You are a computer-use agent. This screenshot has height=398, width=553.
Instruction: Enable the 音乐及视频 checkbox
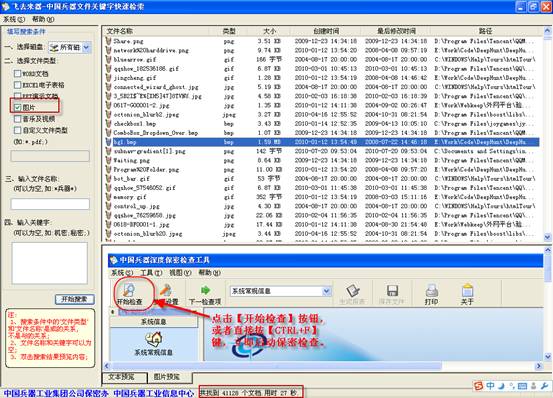click(17, 119)
